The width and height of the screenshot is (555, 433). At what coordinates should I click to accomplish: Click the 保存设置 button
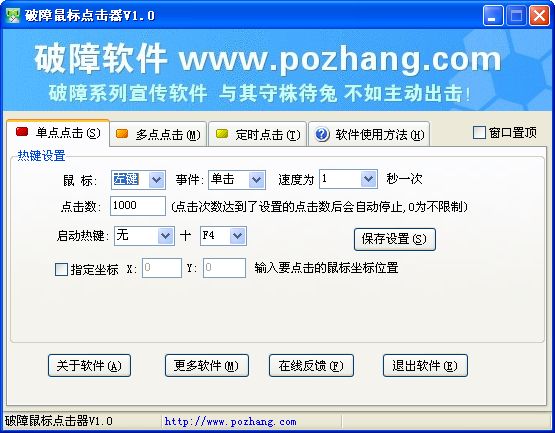395,239
